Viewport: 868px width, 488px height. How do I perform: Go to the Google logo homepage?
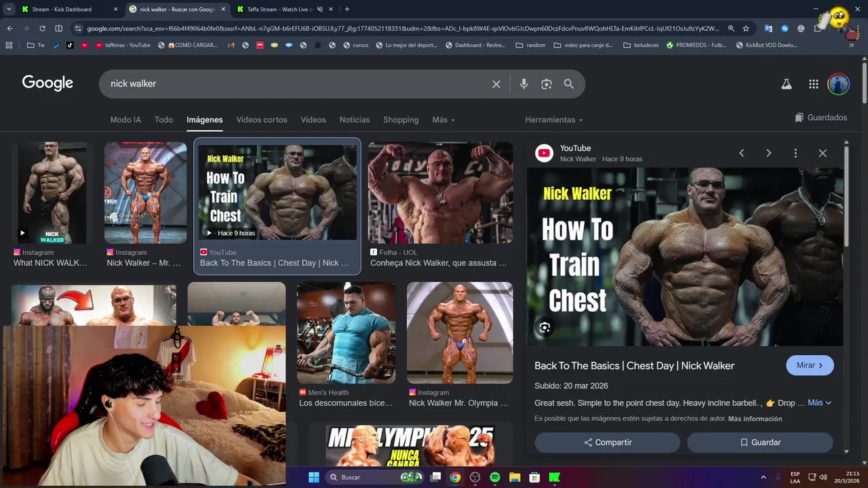click(x=47, y=83)
